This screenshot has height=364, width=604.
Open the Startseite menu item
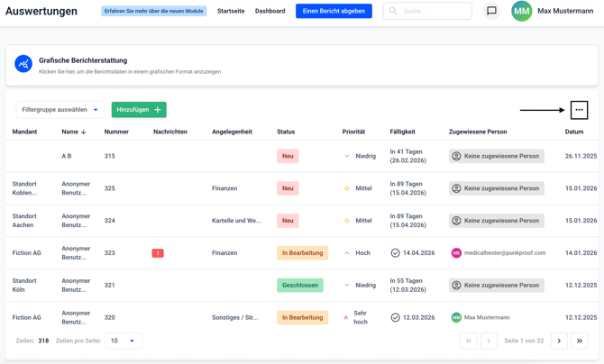click(231, 12)
